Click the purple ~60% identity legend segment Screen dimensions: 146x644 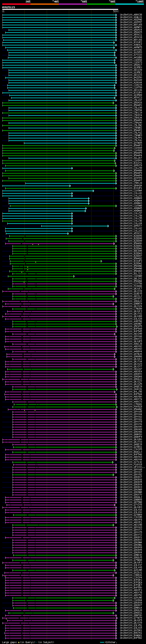73,4
